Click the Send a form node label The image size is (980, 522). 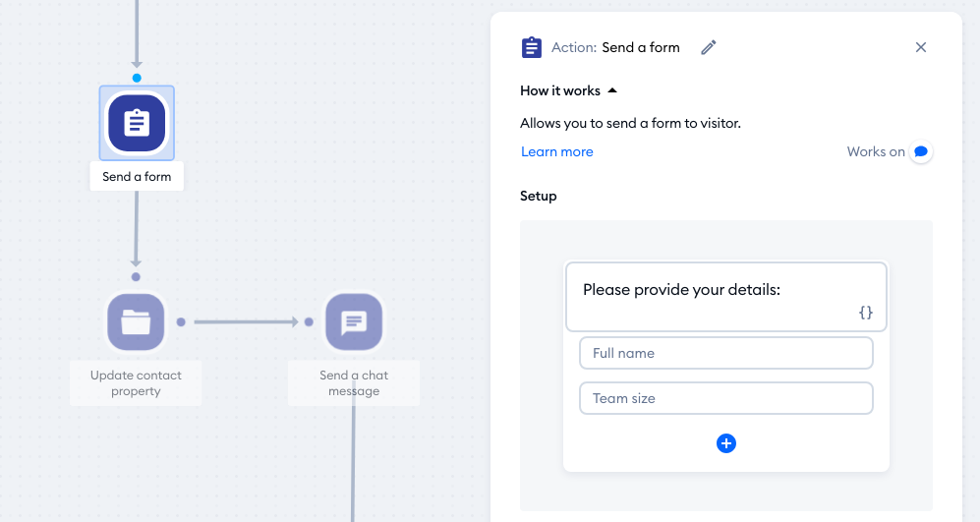point(137,177)
